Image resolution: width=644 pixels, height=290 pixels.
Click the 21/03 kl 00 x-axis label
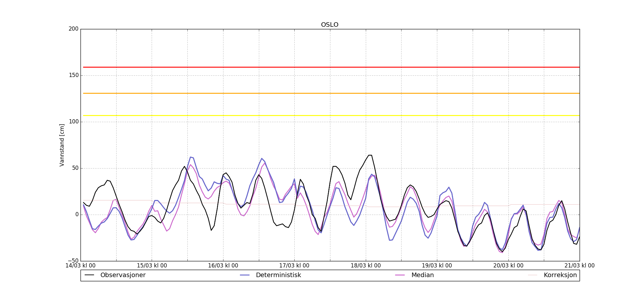tap(579, 266)
